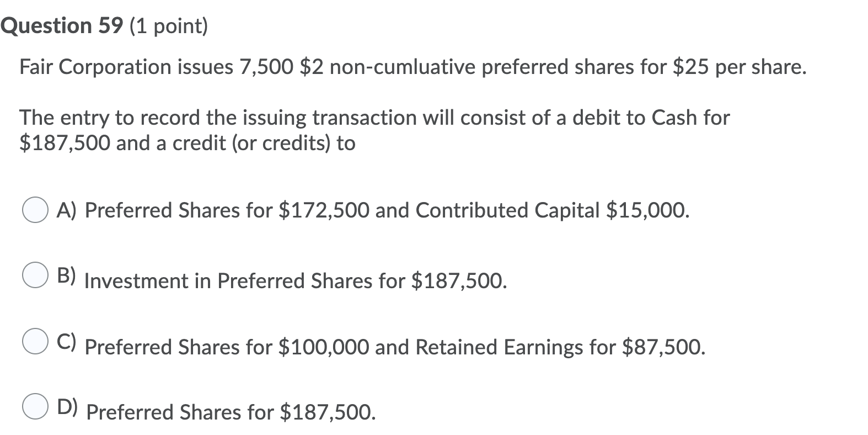Click the Question 59 heading
868x435 pixels.
pyautogui.click(x=61, y=24)
